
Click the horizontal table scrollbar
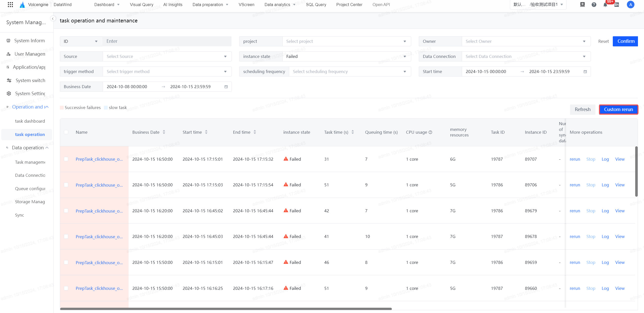[226, 309]
